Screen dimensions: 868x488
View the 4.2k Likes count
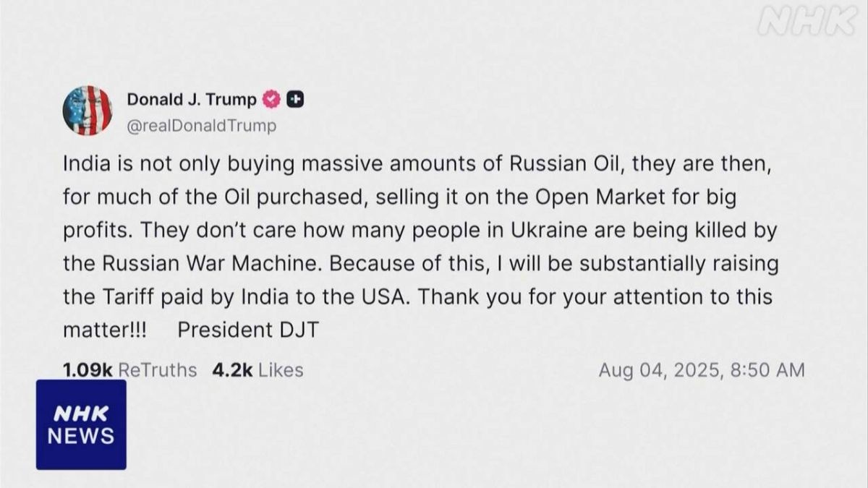(x=232, y=370)
